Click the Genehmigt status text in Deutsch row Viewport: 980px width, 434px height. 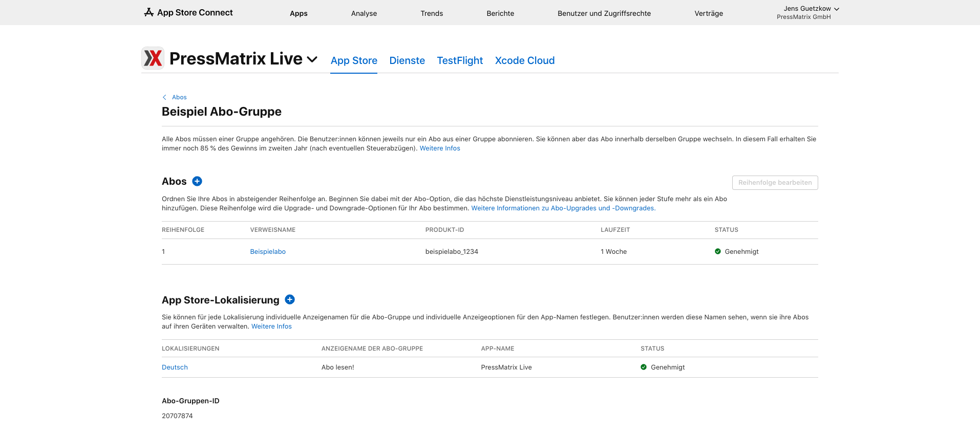coord(668,367)
